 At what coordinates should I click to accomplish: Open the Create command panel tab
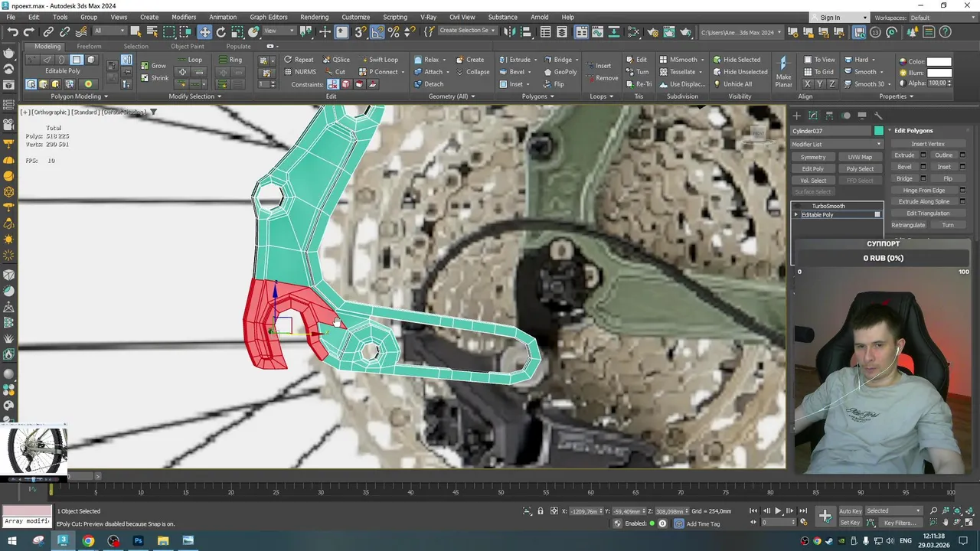796,116
